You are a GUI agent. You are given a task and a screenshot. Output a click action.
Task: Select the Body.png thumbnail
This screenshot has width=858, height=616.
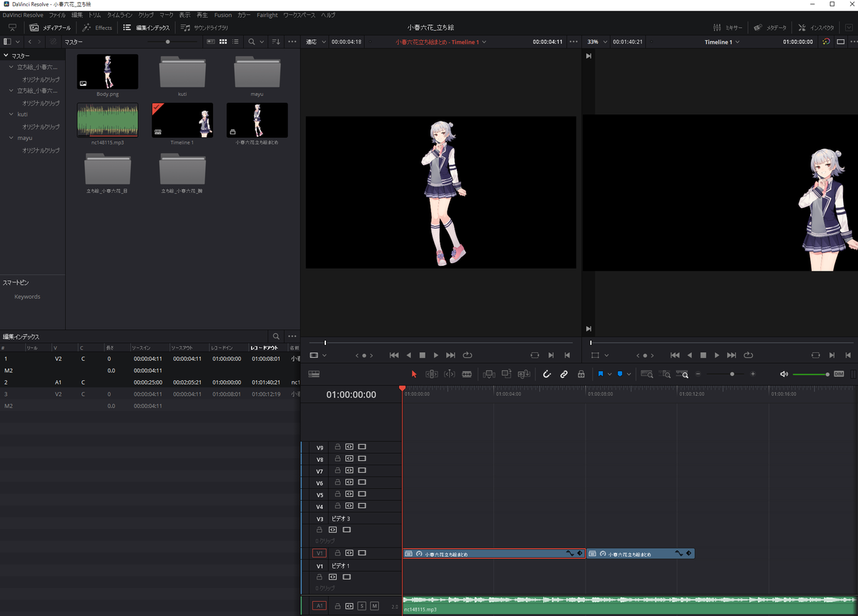pyautogui.click(x=107, y=72)
